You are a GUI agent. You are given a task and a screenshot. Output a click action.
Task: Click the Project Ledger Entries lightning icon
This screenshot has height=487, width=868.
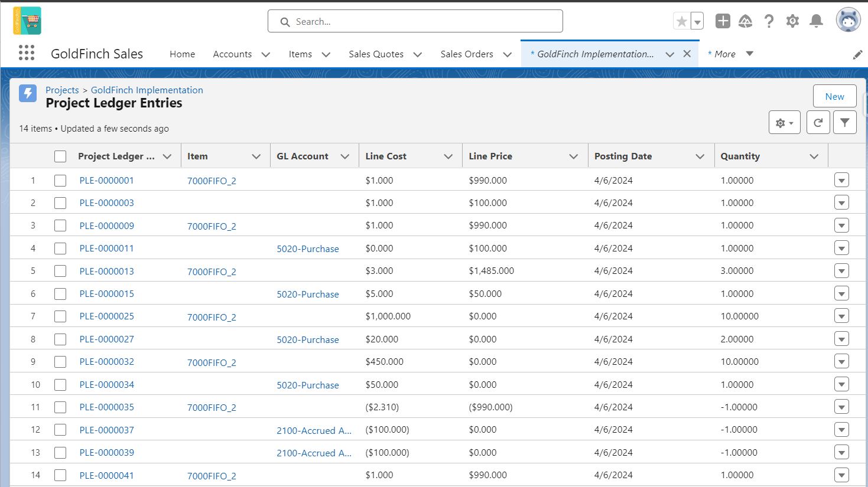[x=28, y=93]
